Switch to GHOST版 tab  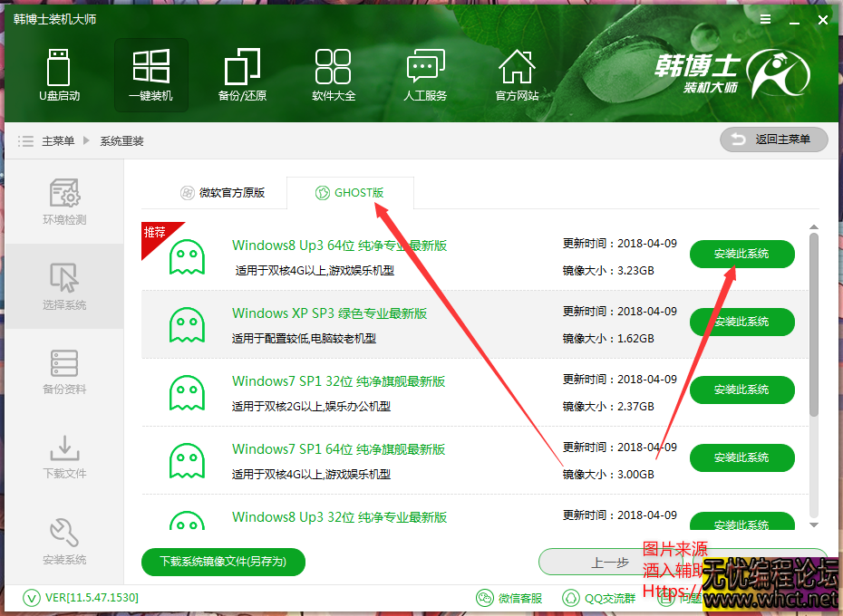(350, 192)
